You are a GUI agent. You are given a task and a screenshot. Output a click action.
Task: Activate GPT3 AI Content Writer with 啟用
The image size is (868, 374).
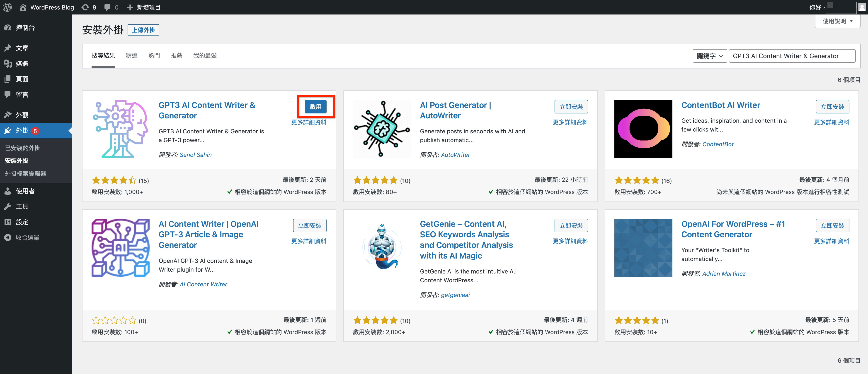click(x=315, y=106)
